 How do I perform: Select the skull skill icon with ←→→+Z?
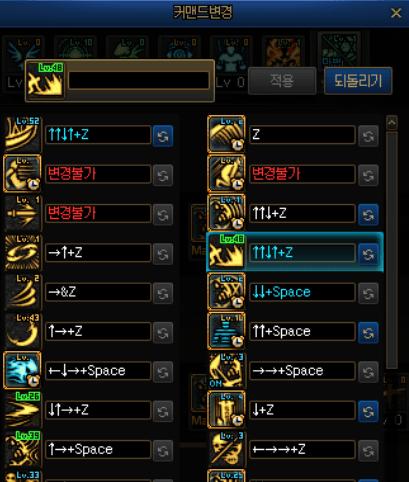(226, 449)
